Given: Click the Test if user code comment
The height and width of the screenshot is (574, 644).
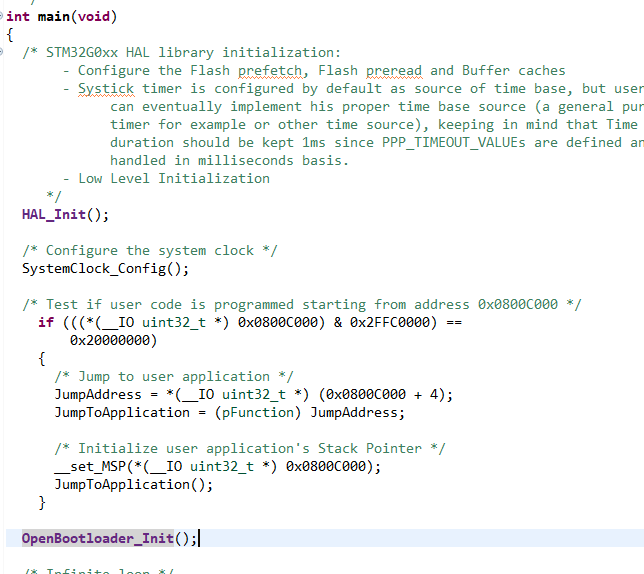Looking at the screenshot, I should coord(302,305).
